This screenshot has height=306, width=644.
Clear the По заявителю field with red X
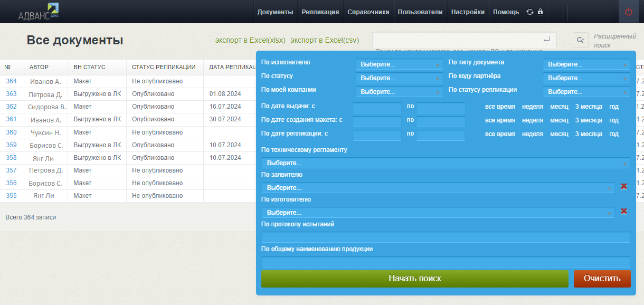click(623, 186)
